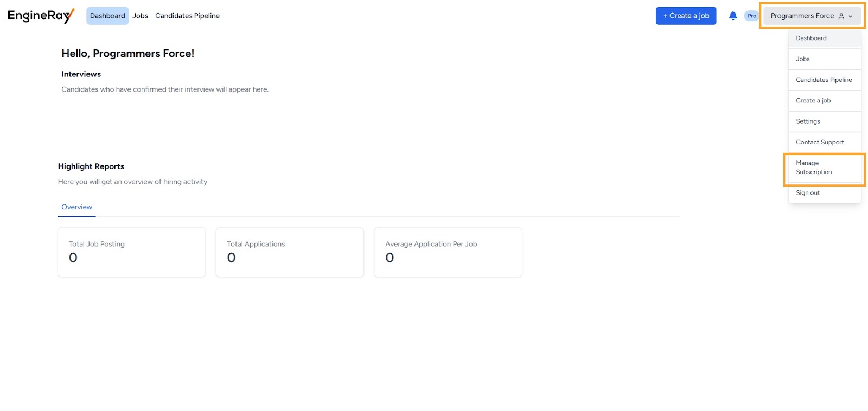Click the Highlight Reports heading
The height and width of the screenshot is (411, 868).
pyautogui.click(x=91, y=166)
